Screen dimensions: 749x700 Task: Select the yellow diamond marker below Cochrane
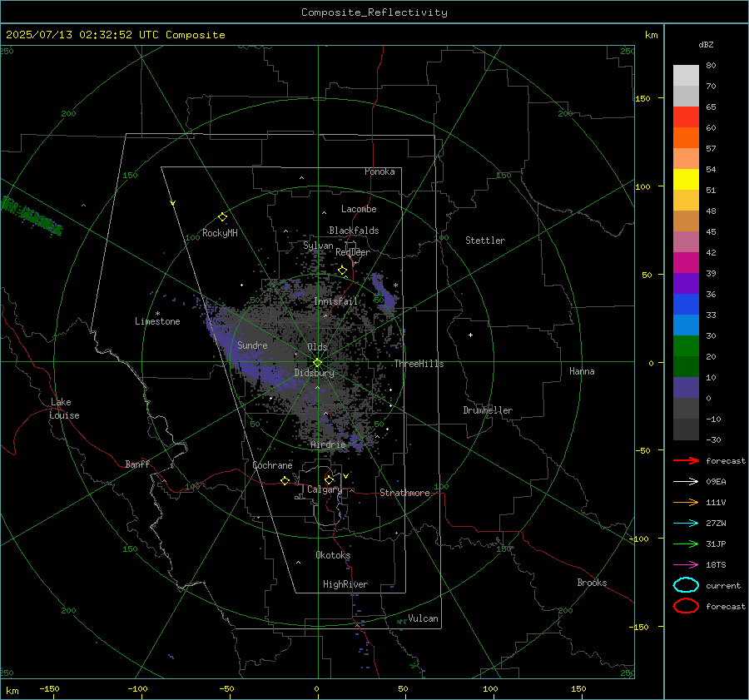(x=285, y=480)
